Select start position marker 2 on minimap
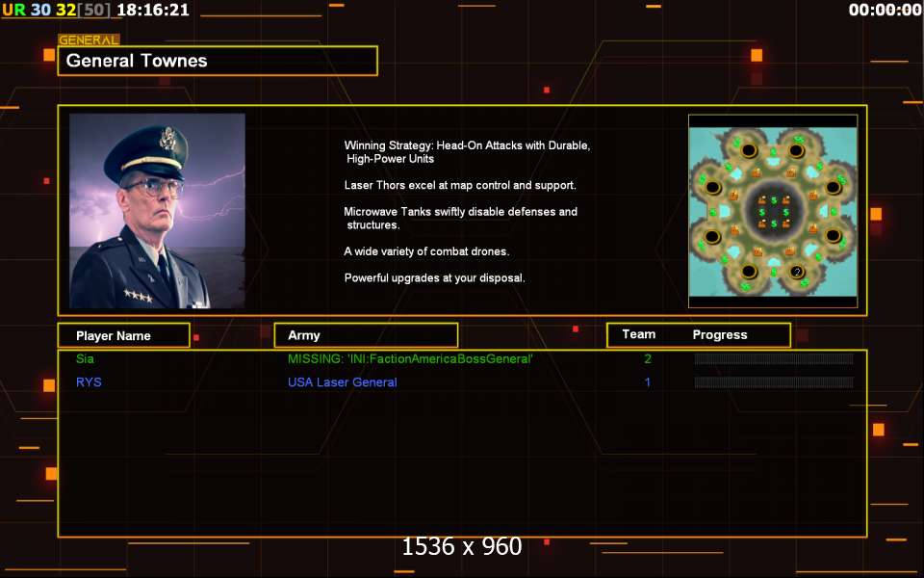Screen dimensions: 924x578 [x=797, y=272]
